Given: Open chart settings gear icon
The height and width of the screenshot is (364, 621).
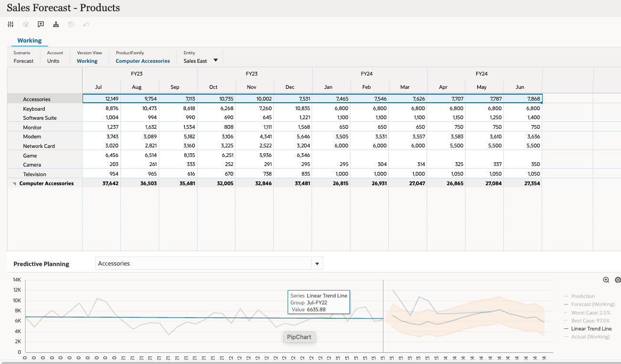Looking at the screenshot, I should click(617, 280).
